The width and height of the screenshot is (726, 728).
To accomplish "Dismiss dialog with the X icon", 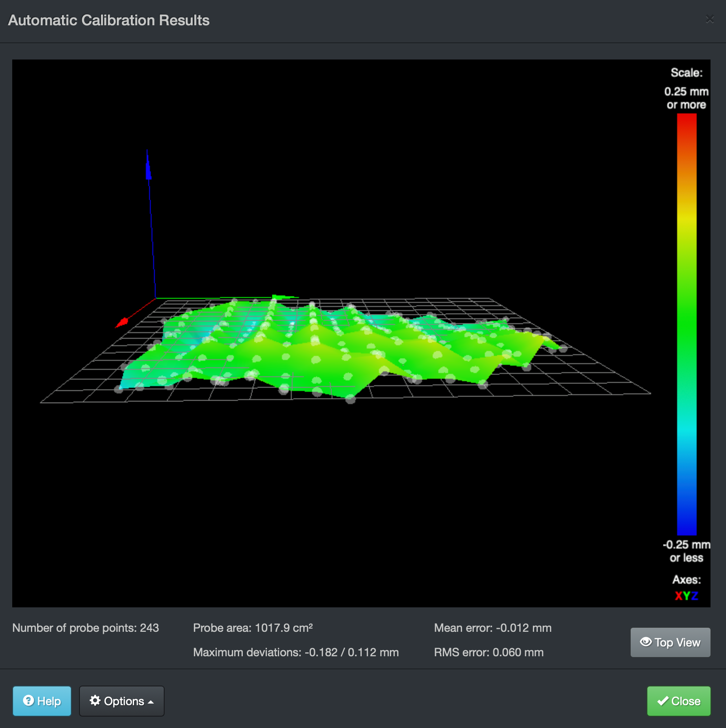I will pyautogui.click(x=710, y=19).
